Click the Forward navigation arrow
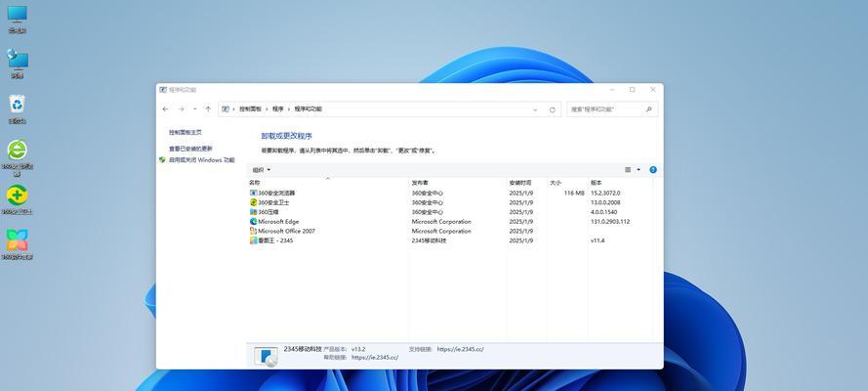Screen dimensions: 868x391 (181, 109)
